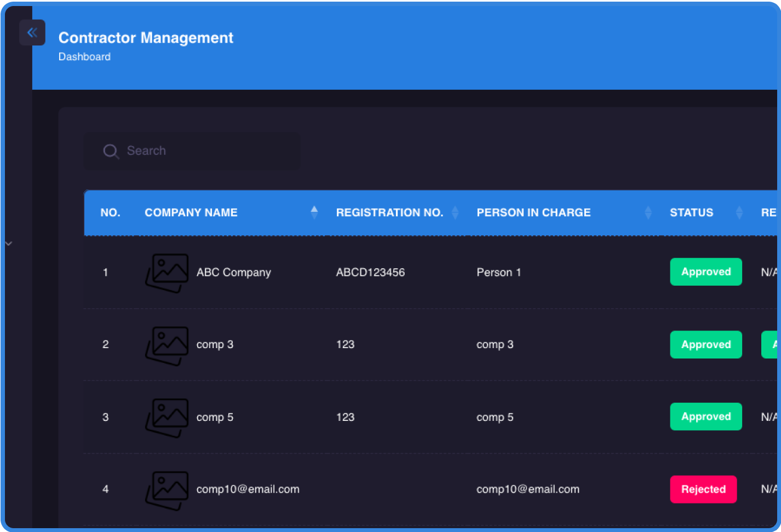This screenshot has width=781, height=532.
Task: Click the sort icon beside COMPANY NAME
Action: tap(314, 212)
